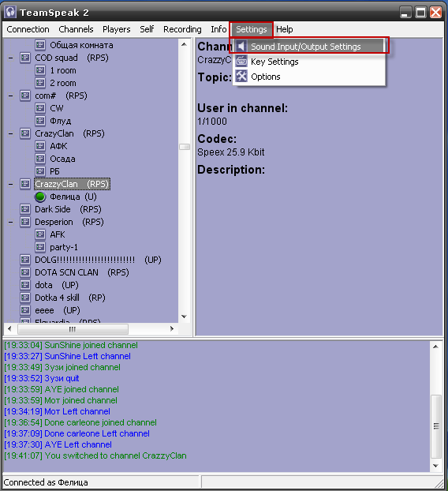Click the TeamSpeak headset icon in title bar

(x=10, y=12)
